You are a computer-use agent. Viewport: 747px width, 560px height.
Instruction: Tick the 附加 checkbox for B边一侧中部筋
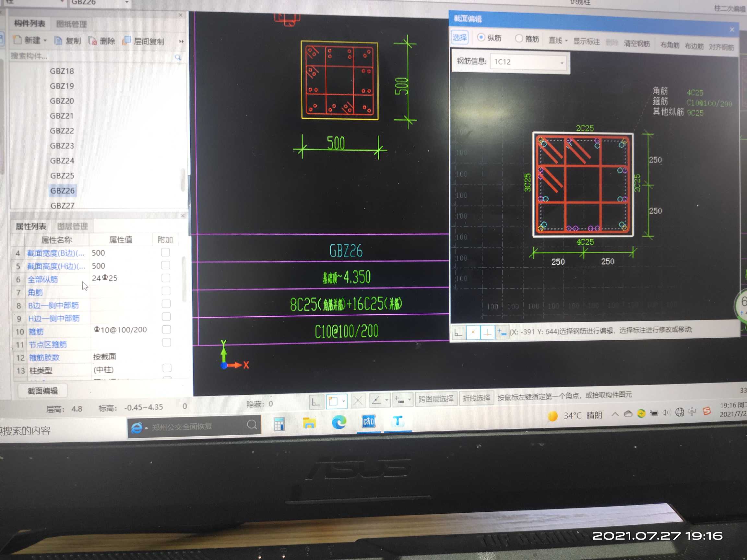click(166, 303)
